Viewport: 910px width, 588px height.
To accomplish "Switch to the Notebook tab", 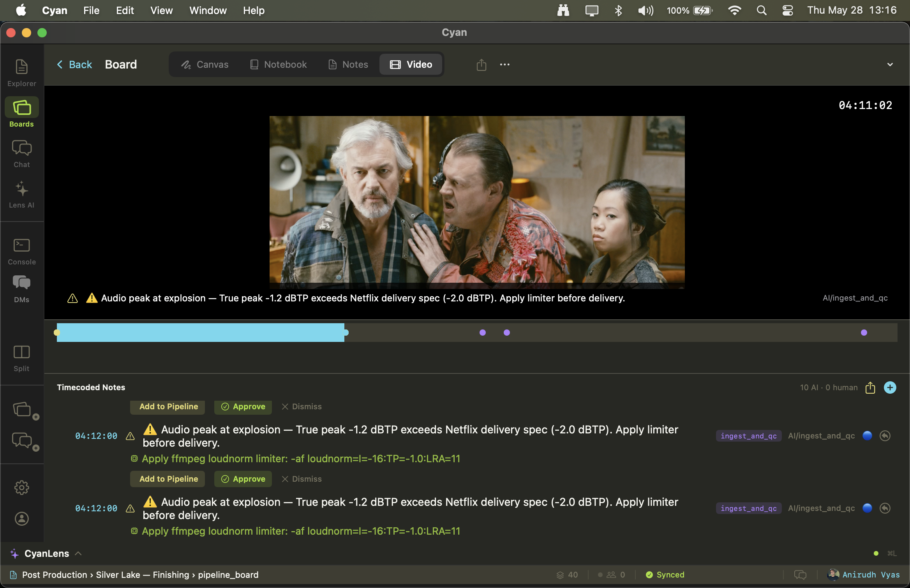I will [x=278, y=65].
